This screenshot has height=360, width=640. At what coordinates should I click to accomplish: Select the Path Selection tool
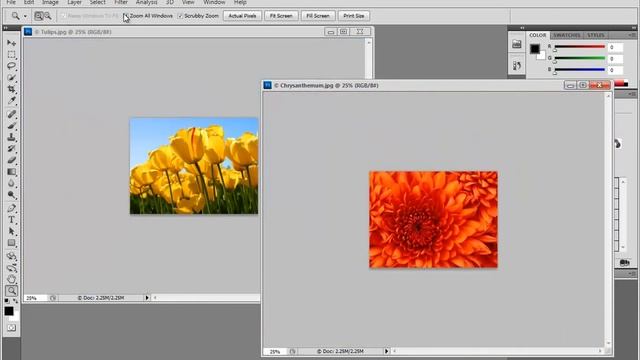[11, 231]
